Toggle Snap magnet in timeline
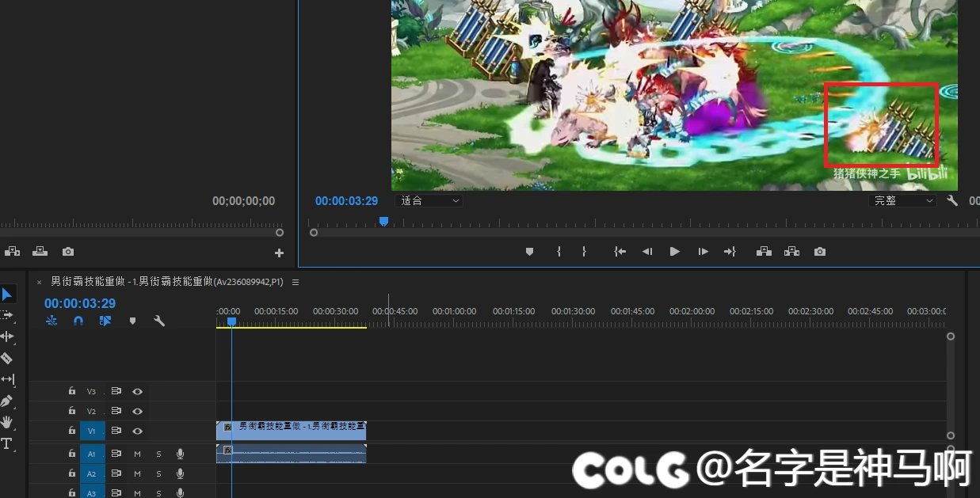The width and height of the screenshot is (980, 498). (78, 321)
